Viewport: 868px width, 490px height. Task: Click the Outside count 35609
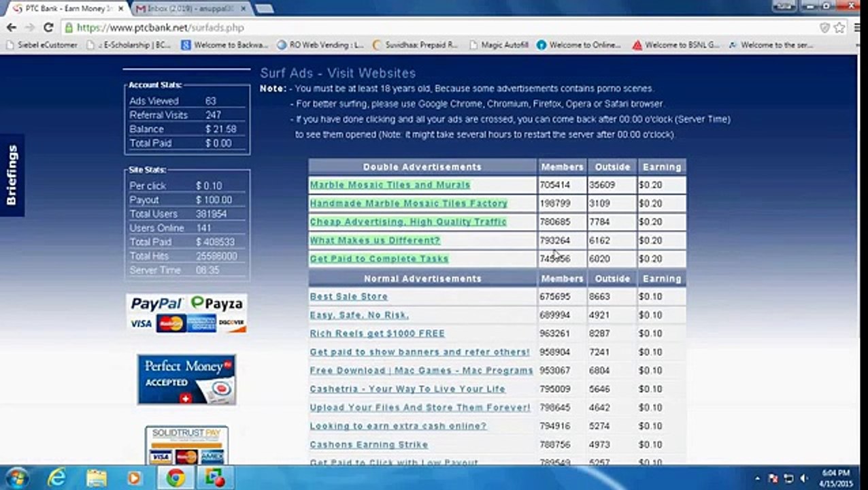pos(602,184)
